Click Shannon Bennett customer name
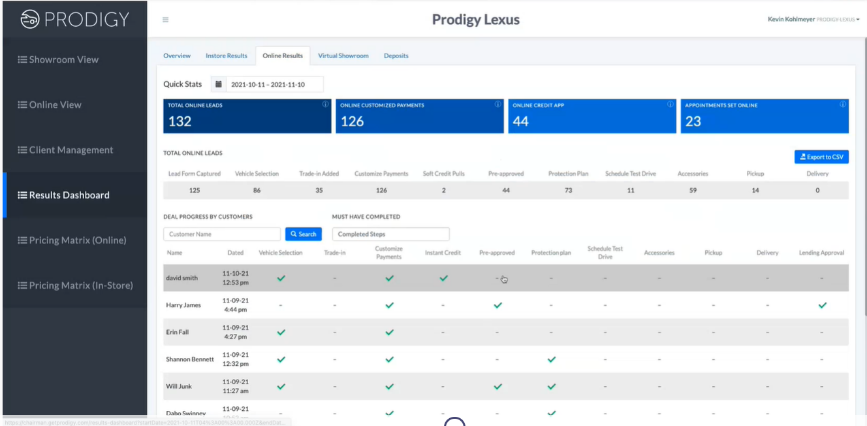The image size is (867, 426). click(190, 360)
